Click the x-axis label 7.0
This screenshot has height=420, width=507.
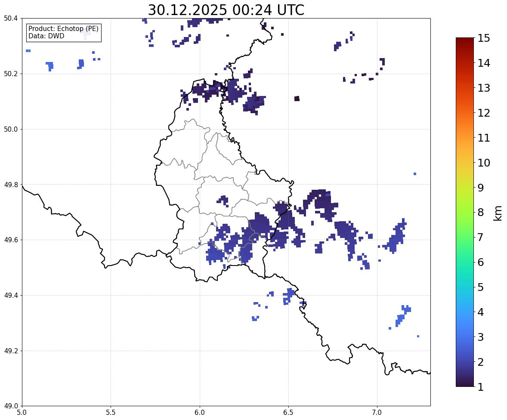pos(377,413)
